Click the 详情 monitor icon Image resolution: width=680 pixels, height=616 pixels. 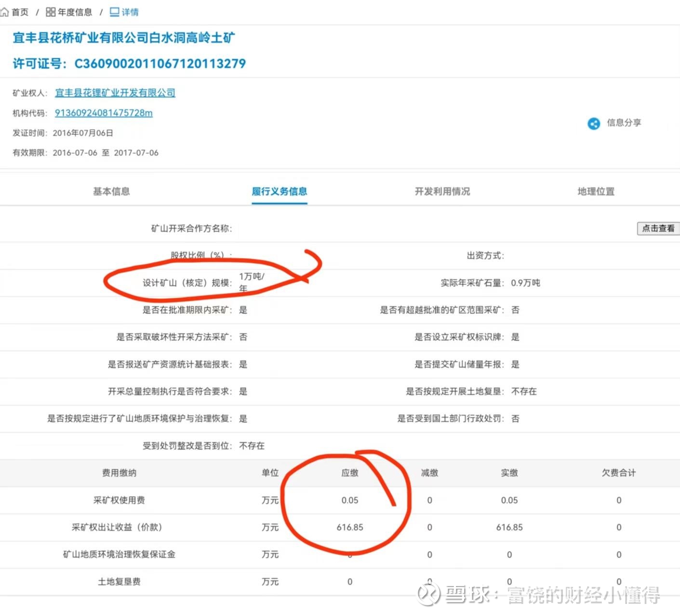114,12
